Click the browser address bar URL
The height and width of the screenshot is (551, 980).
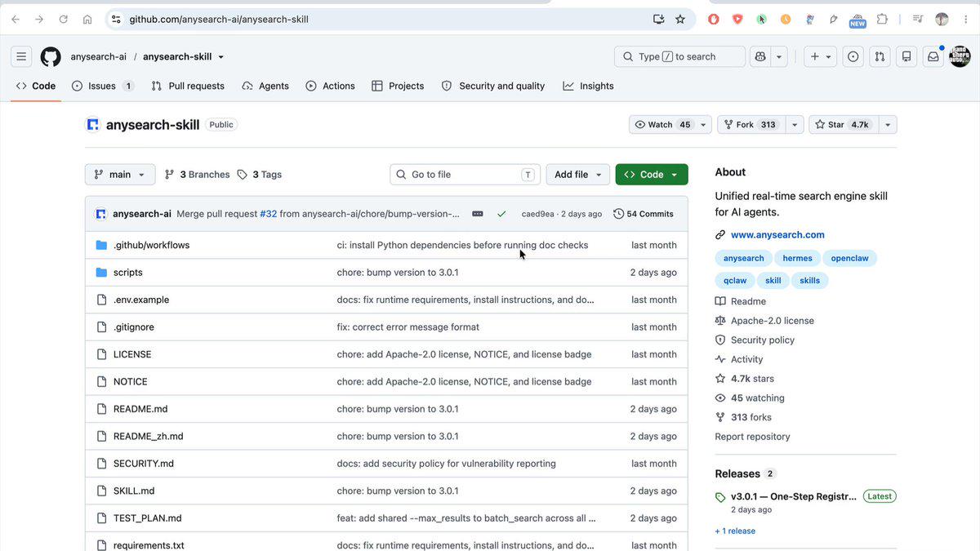tap(219, 19)
